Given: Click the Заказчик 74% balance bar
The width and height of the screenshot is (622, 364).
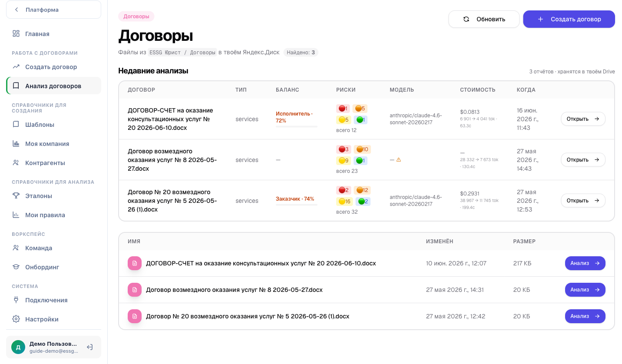Looking at the screenshot, I should pyautogui.click(x=297, y=205).
